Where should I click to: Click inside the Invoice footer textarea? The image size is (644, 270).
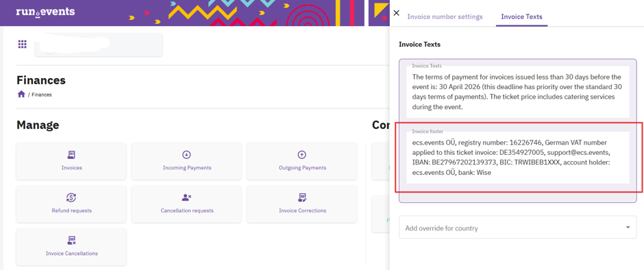coord(518,158)
